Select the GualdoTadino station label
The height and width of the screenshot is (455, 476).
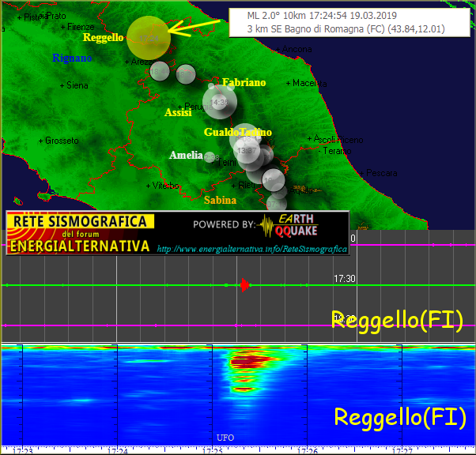238,132
